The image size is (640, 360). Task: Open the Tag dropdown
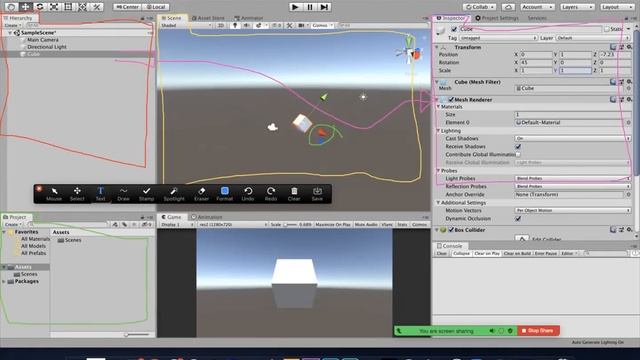tap(498, 38)
